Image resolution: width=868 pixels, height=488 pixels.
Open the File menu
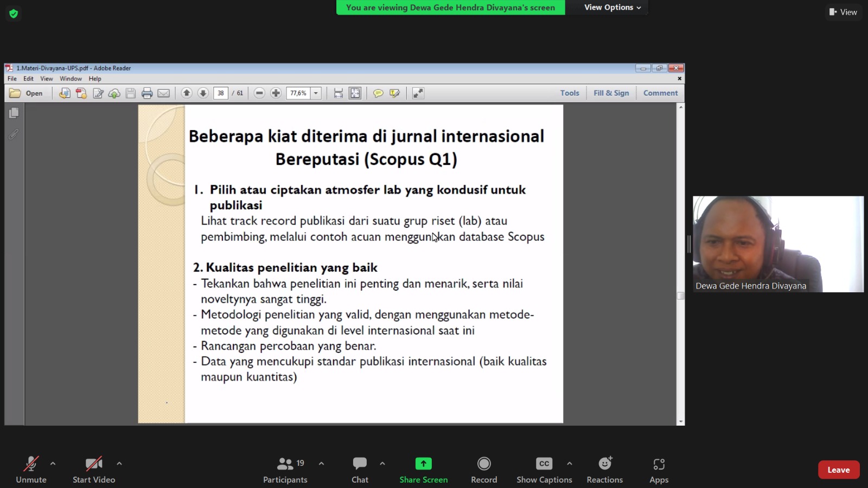tap(12, 79)
